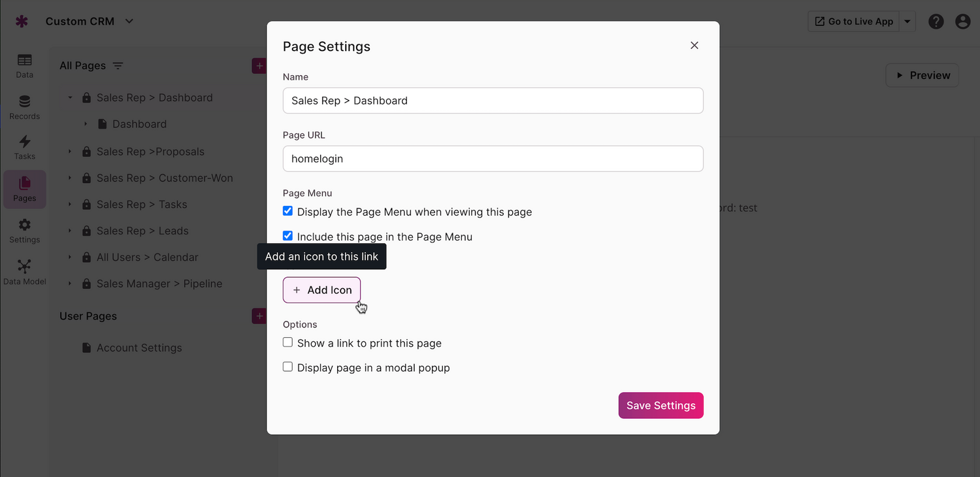The width and height of the screenshot is (980, 477).
Task: Open the user account profile icon
Action: tap(962, 22)
